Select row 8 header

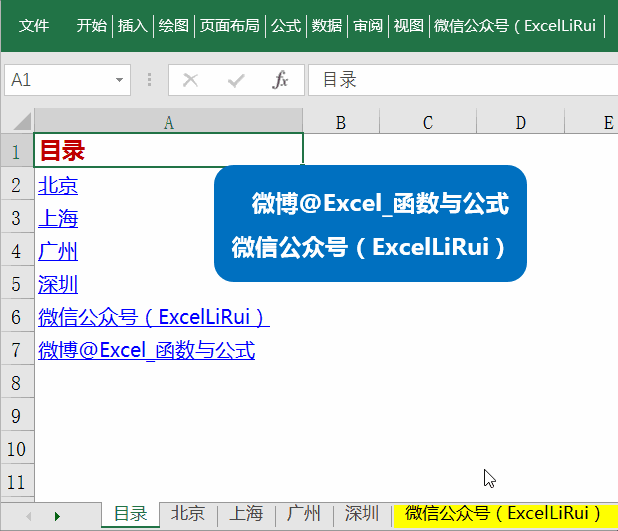[17, 382]
